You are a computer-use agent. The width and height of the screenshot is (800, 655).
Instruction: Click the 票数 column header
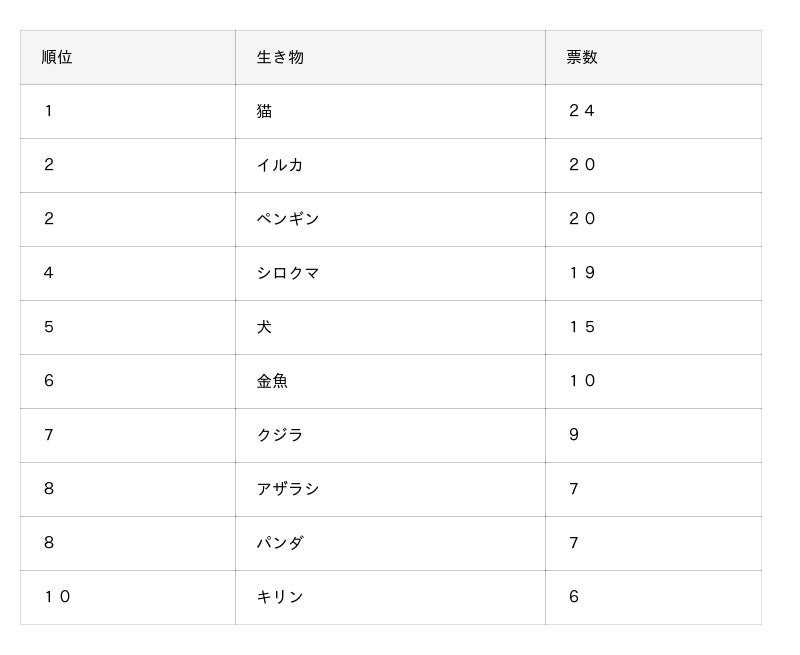point(582,57)
